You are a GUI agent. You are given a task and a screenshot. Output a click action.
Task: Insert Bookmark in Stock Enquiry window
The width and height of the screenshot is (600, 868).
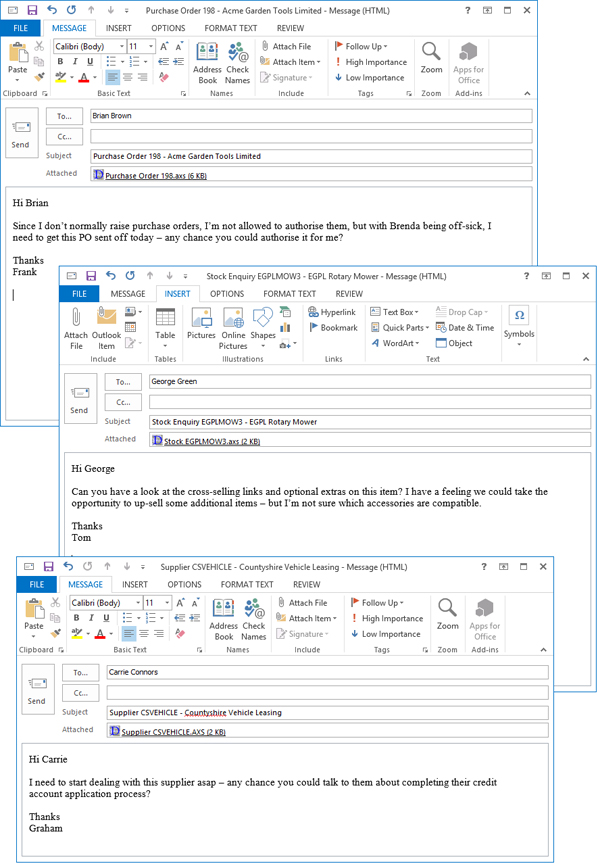click(333, 328)
